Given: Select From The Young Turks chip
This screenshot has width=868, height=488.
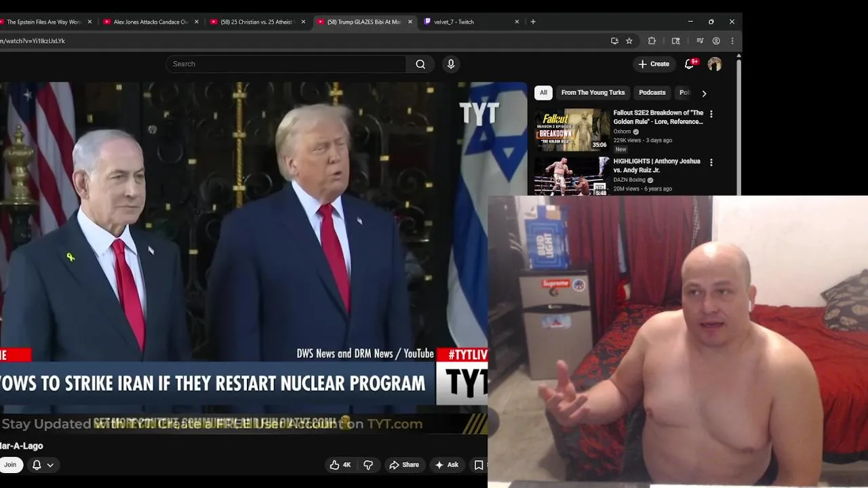Looking at the screenshot, I should 593,93.
